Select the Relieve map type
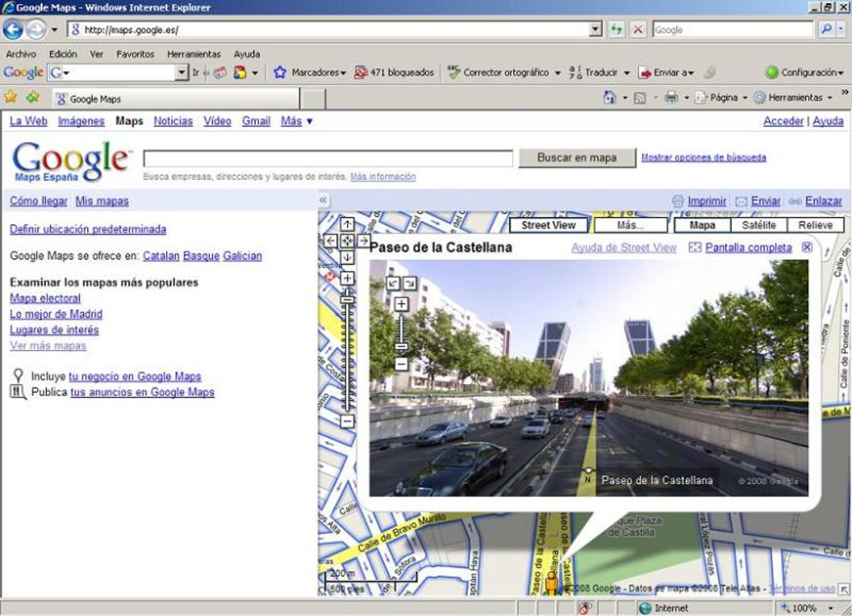 [x=815, y=226]
